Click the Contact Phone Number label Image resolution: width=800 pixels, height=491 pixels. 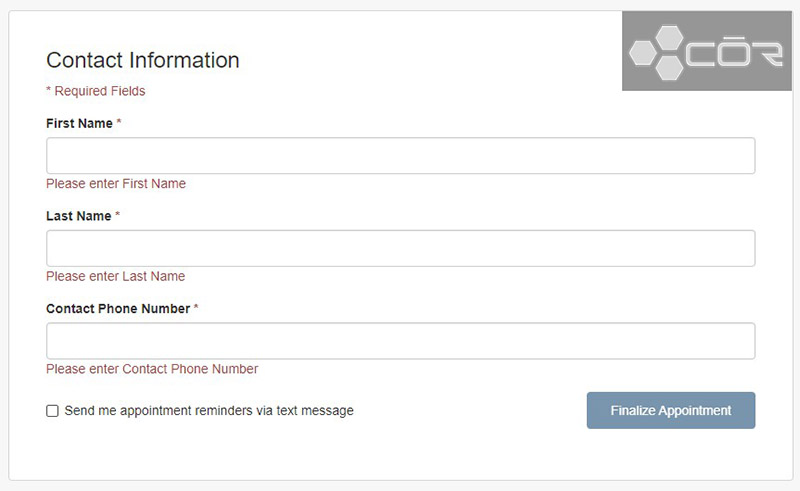point(118,309)
